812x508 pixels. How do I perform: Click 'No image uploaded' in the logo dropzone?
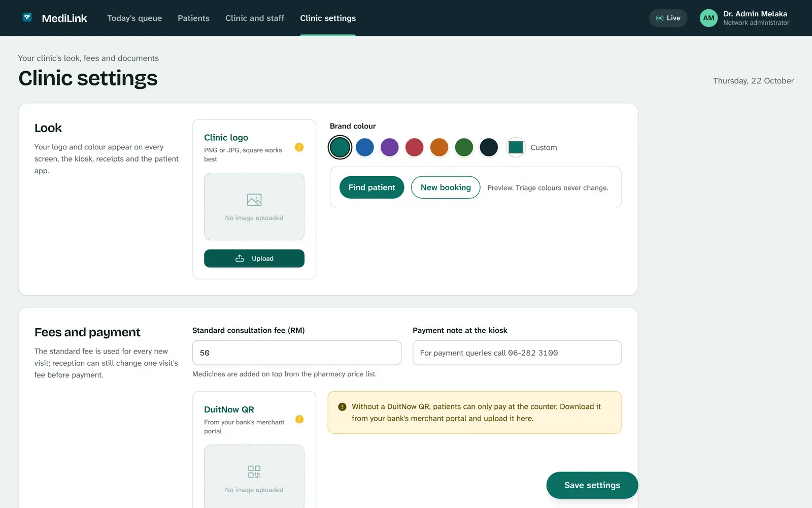(x=254, y=218)
